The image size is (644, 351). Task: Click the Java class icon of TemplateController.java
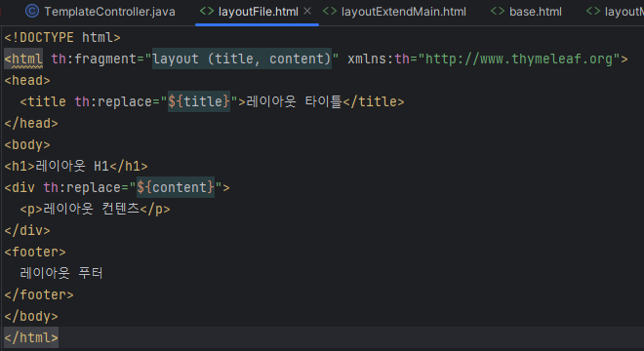32,11
